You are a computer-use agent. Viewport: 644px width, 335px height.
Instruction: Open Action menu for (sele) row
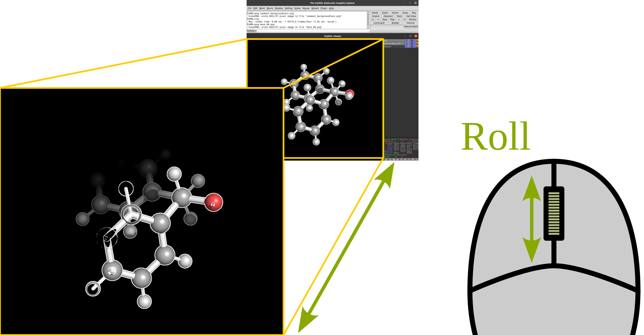(x=406, y=46)
